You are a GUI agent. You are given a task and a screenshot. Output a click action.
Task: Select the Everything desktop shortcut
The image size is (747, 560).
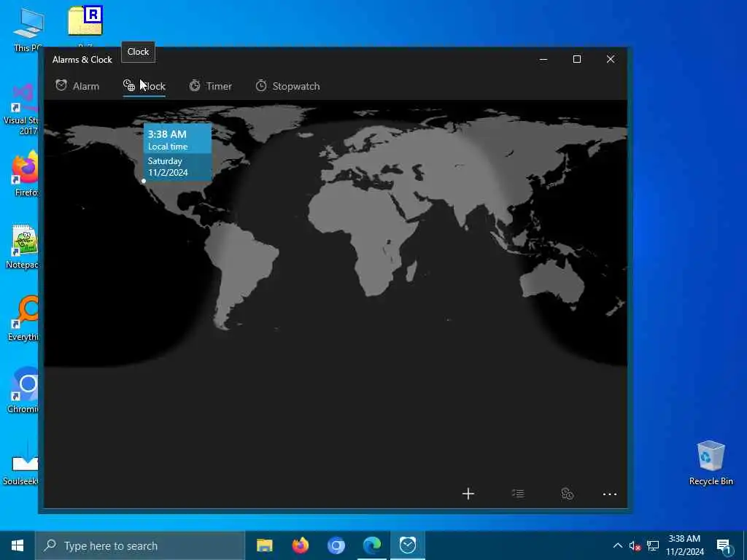[x=24, y=318]
